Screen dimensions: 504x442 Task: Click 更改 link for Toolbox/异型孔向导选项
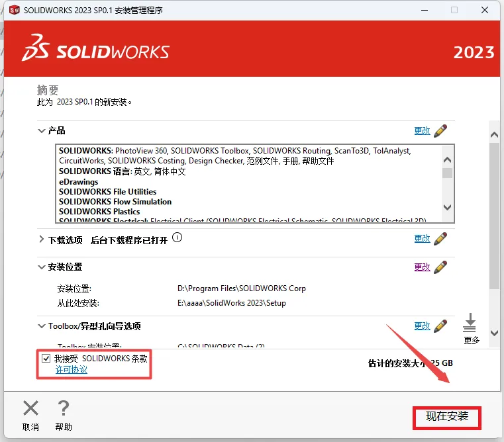tap(422, 326)
